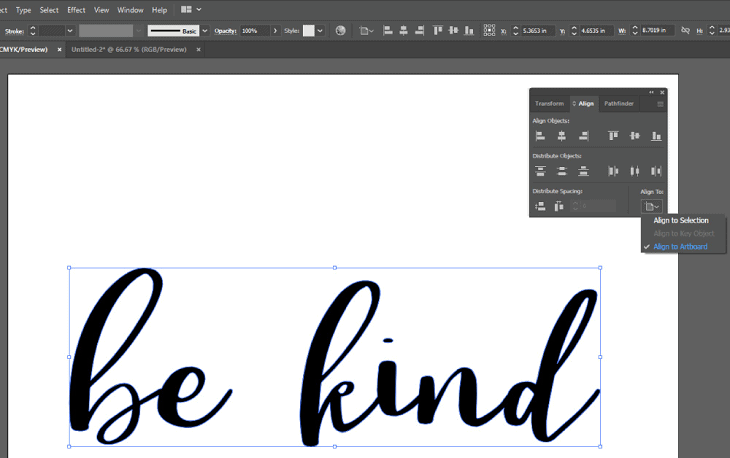Image resolution: width=730 pixels, height=458 pixels.
Task: Click control bar Horizontal Align Left icon
Action: tap(387, 31)
